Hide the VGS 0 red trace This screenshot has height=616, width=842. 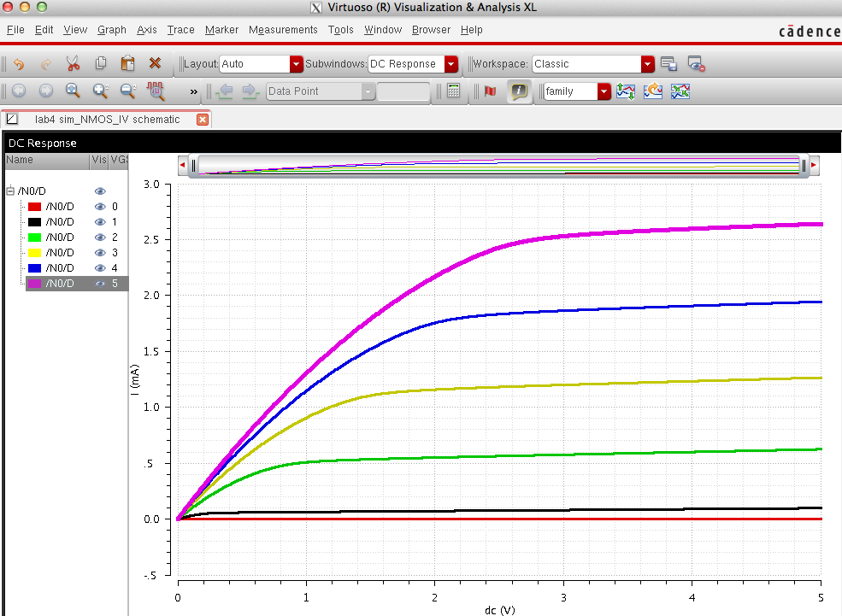click(100, 207)
